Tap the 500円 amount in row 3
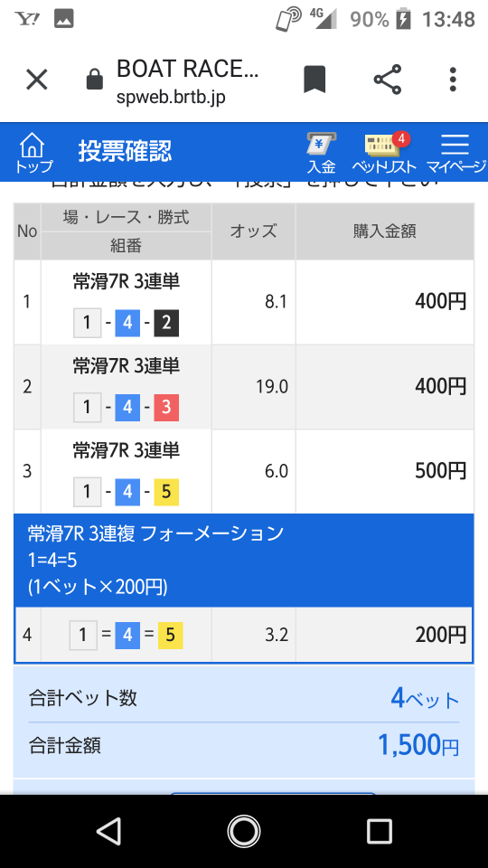Viewport: 488px width, 868px height. tap(441, 471)
